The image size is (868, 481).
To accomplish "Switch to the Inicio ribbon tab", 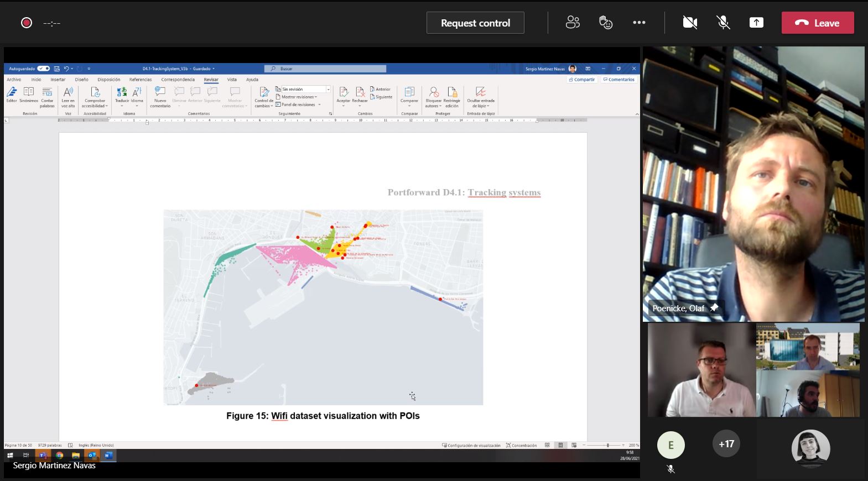I will click(x=36, y=80).
